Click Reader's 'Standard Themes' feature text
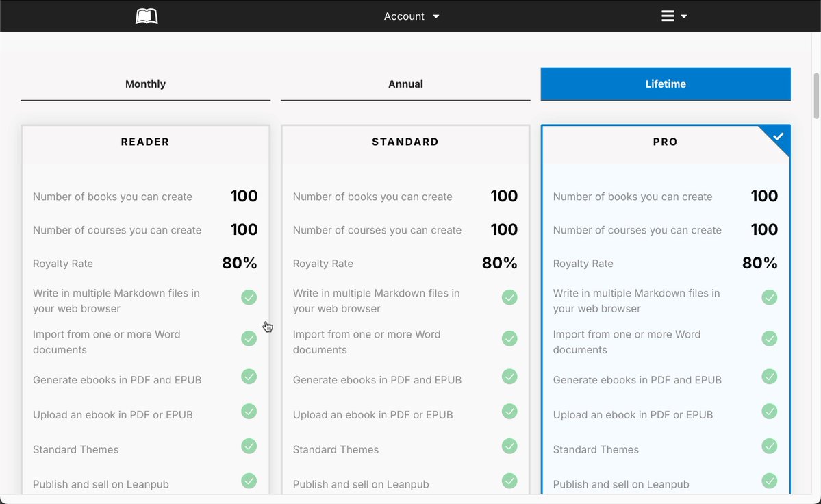Viewport: 821px width, 504px height. (76, 450)
